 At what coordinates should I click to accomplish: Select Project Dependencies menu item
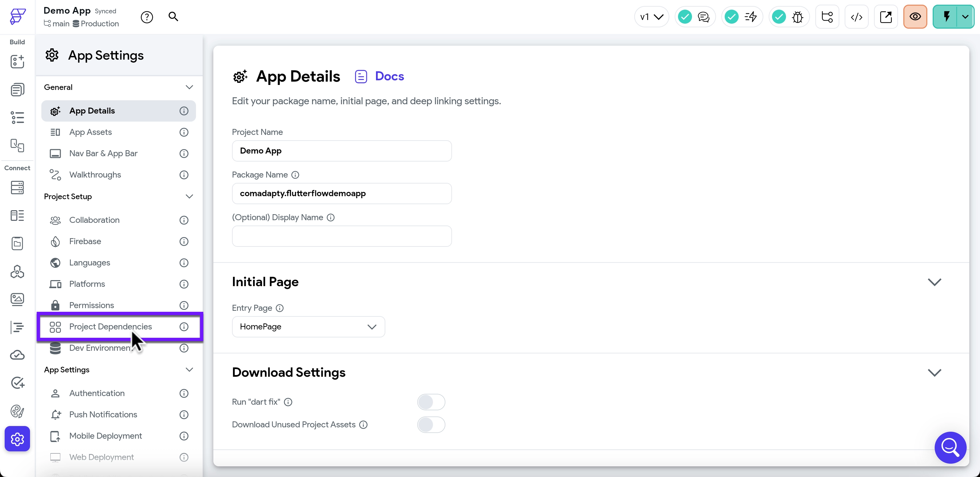110,326
